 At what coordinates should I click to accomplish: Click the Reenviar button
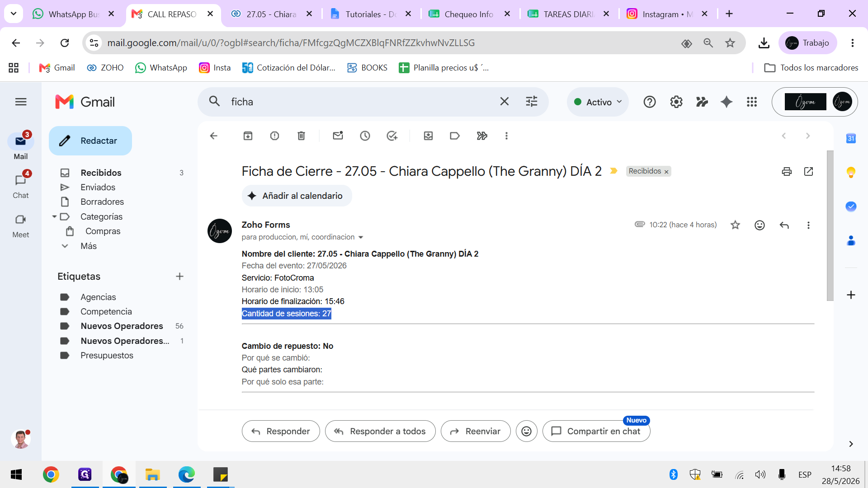[x=476, y=432]
